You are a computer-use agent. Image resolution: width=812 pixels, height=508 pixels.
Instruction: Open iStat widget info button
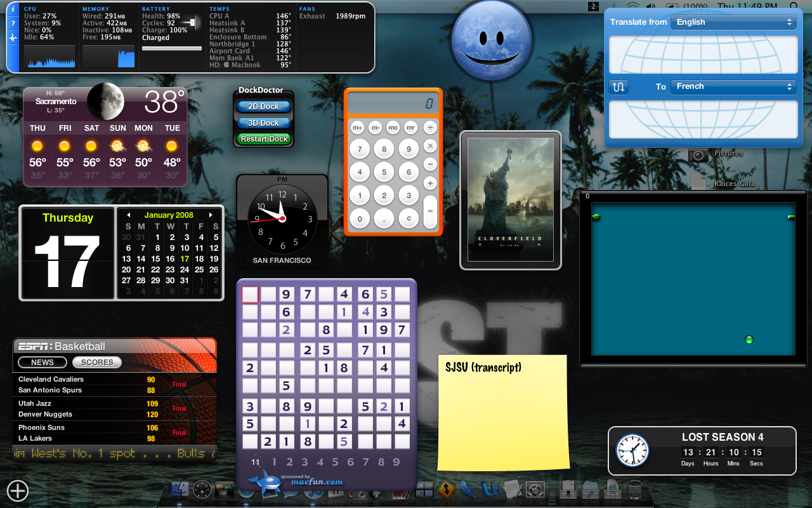[13, 10]
